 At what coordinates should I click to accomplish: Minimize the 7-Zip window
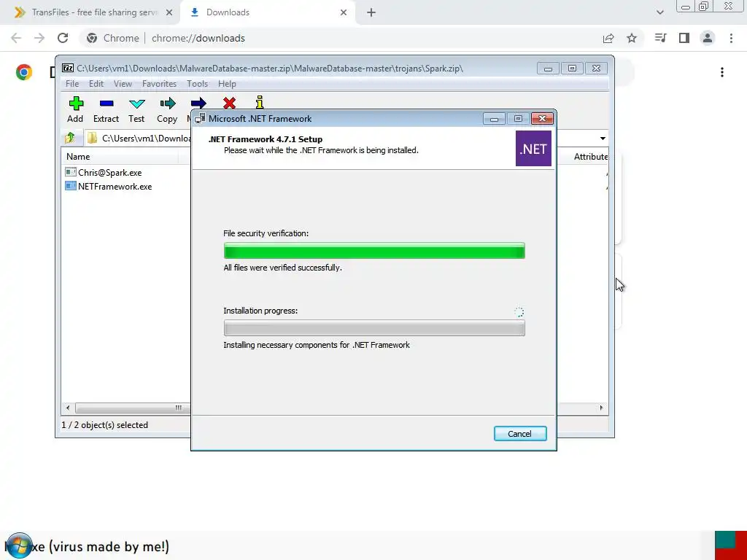click(548, 69)
